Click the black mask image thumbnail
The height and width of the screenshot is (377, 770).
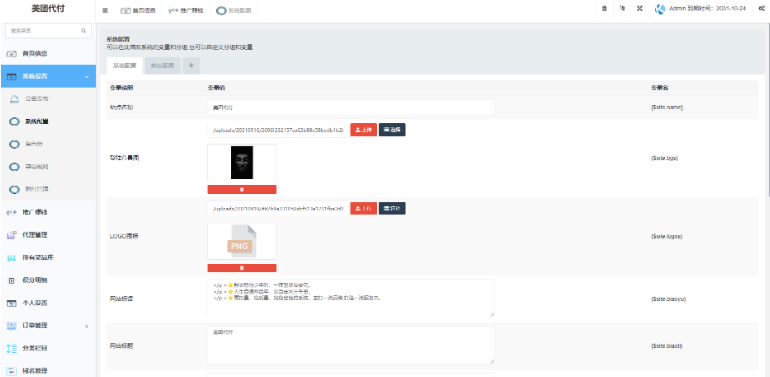(x=242, y=162)
